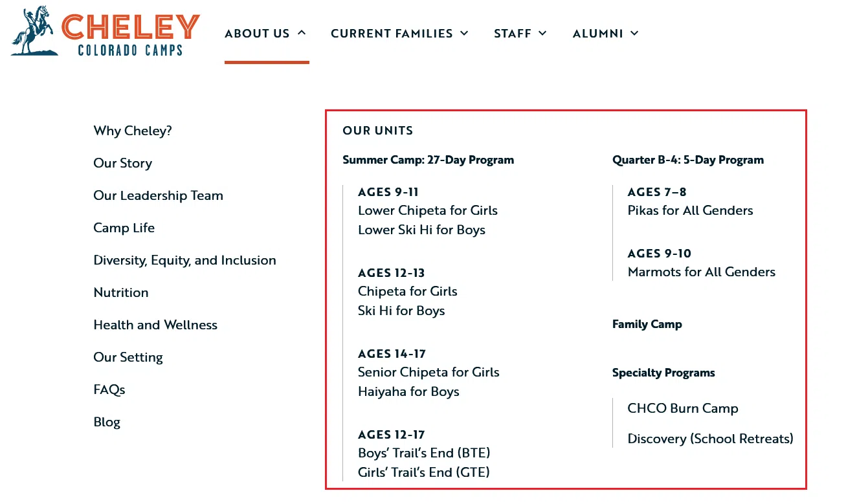Select Lower Chipeta for Girls unit
This screenshot has height=504, width=846.
point(428,210)
